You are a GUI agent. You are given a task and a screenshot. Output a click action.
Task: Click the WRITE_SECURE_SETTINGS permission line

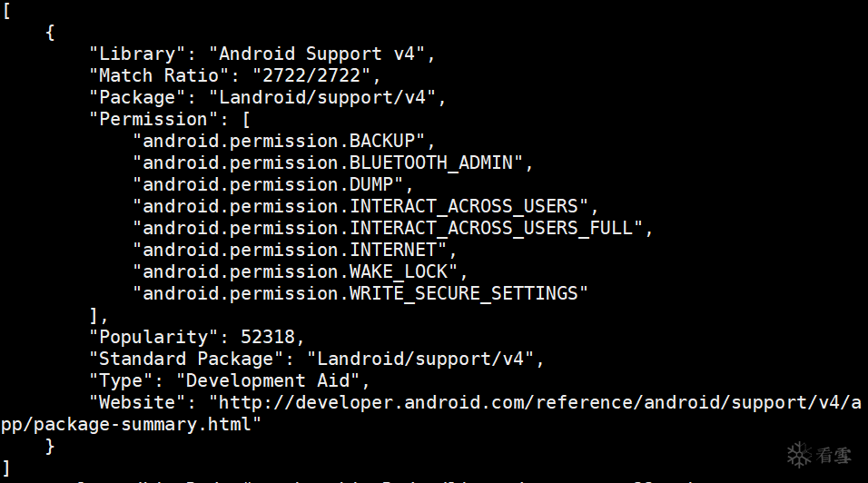click(360, 294)
